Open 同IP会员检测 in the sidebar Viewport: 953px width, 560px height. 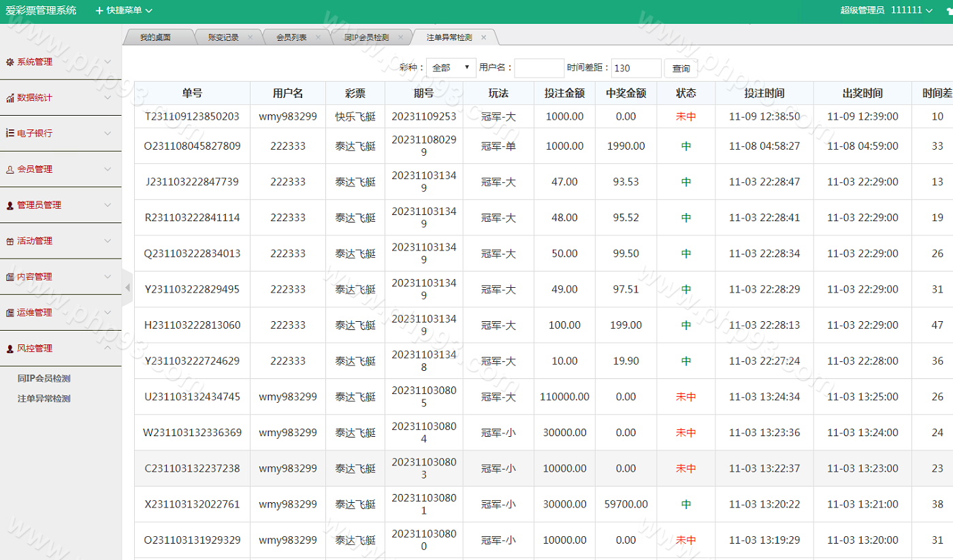coord(44,379)
